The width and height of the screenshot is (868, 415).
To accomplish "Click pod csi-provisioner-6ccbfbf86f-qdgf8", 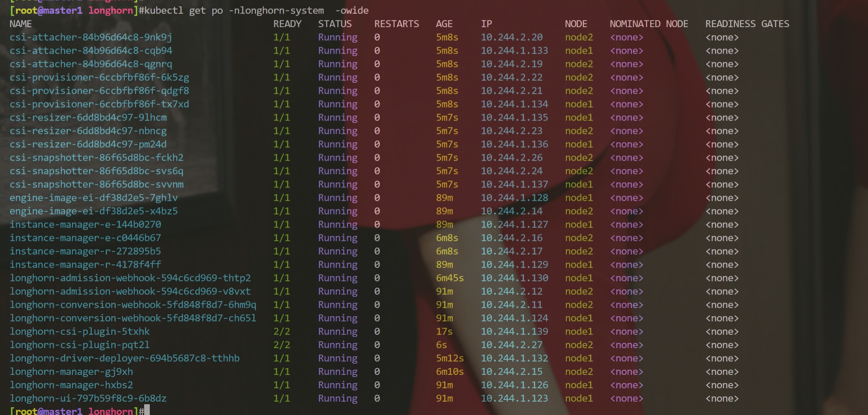I will point(99,91).
